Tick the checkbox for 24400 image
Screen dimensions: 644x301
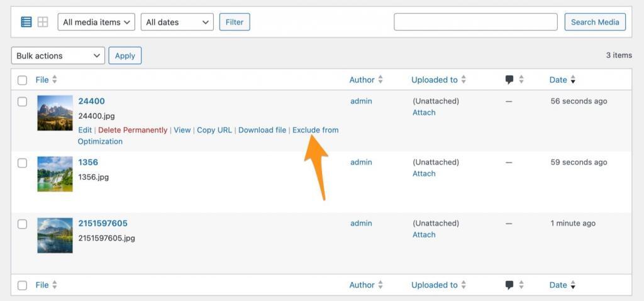(x=22, y=102)
